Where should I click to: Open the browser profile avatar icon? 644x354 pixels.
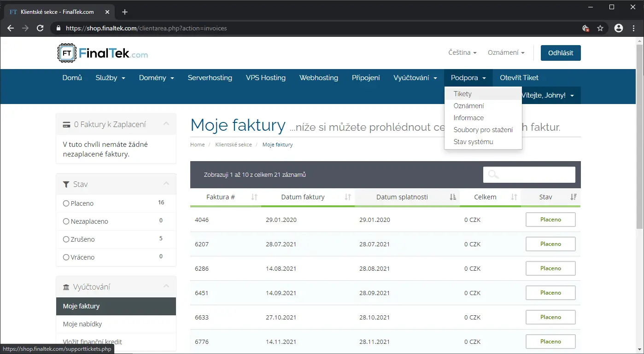pyautogui.click(x=619, y=28)
